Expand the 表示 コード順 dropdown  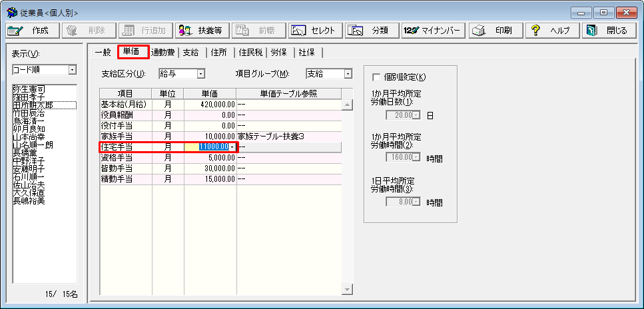[72, 70]
